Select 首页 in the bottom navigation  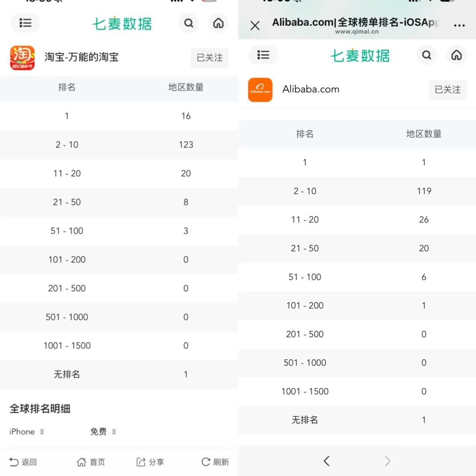click(90, 462)
